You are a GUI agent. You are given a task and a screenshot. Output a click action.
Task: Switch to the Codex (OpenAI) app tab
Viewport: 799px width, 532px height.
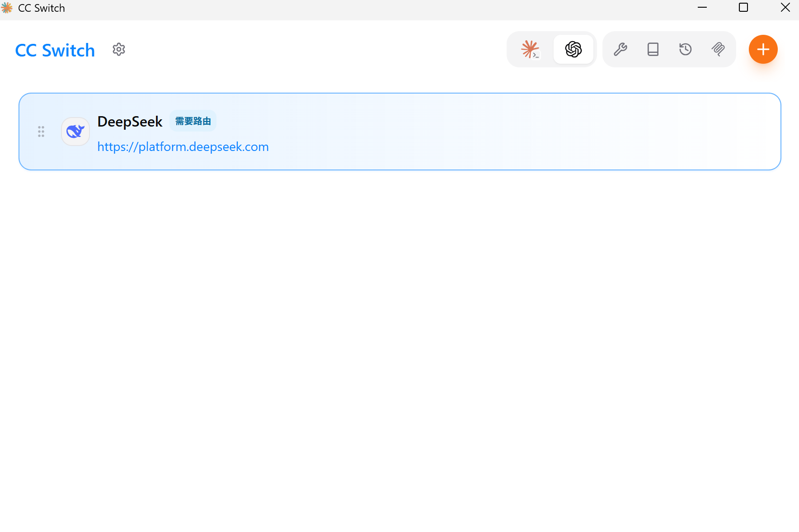coord(573,49)
